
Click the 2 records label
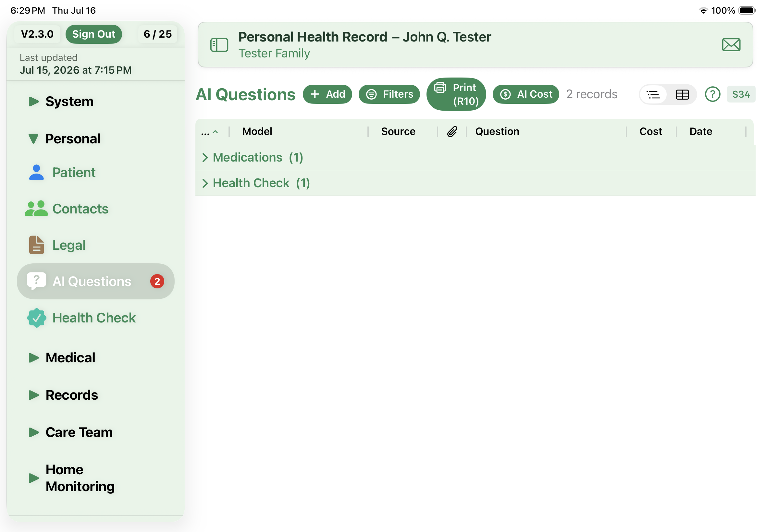coord(591,94)
